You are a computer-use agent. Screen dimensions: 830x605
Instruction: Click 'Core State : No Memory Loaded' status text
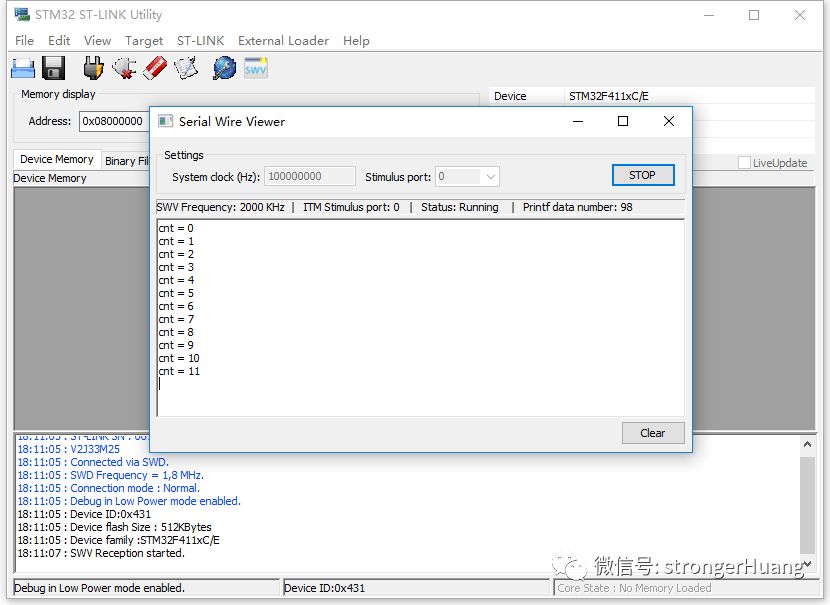coord(635,588)
